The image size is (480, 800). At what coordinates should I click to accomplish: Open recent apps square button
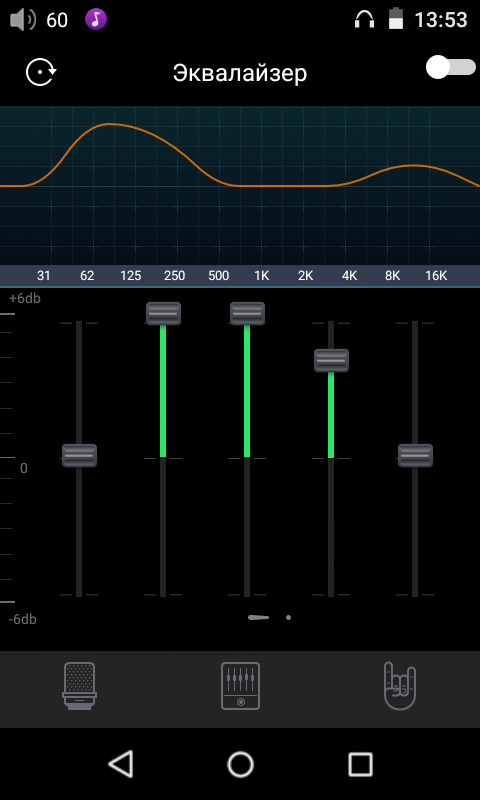tap(360, 764)
